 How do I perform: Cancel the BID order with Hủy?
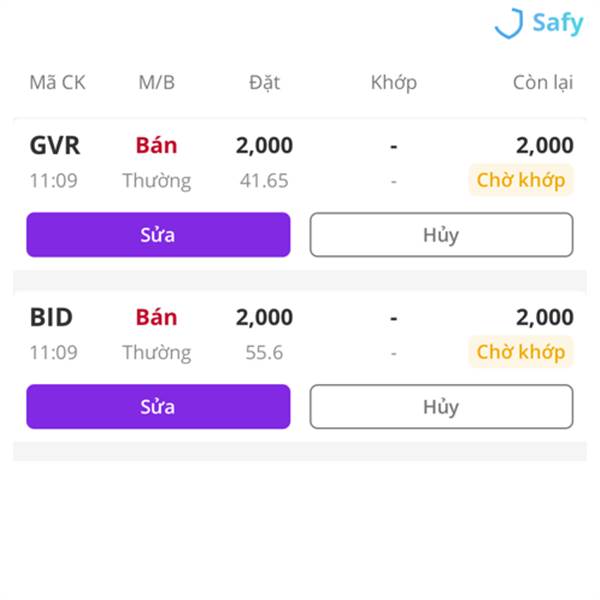pyautogui.click(x=441, y=406)
